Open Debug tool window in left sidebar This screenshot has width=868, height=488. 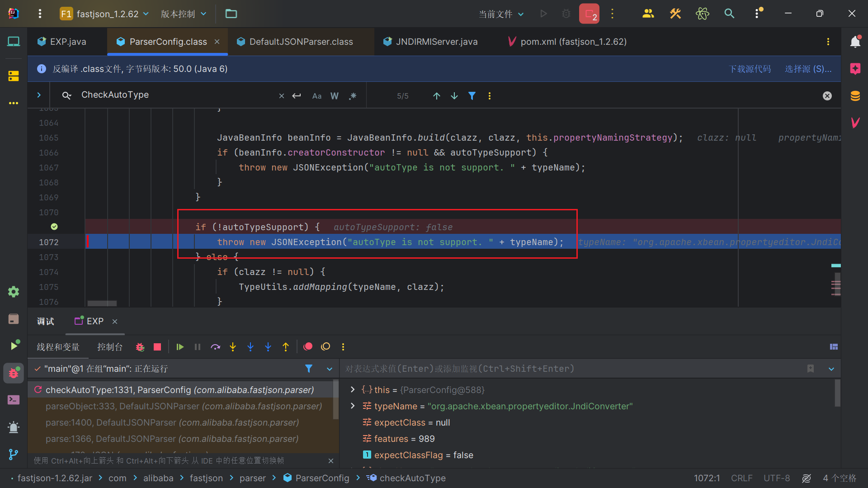click(14, 373)
